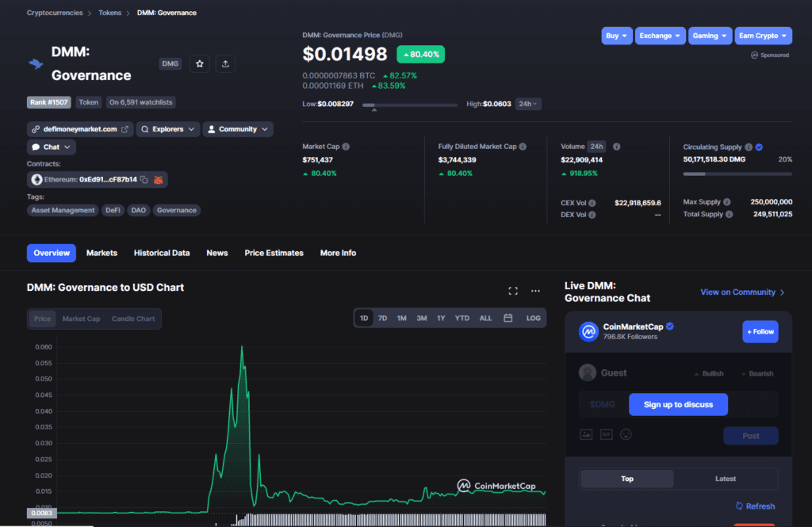Copy the Ethereum contract address

click(144, 180)
